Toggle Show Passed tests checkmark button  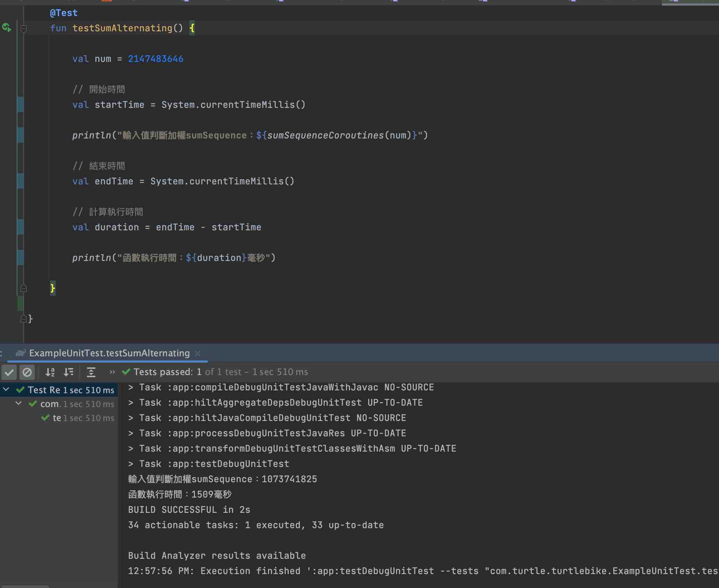coord(9,372)
